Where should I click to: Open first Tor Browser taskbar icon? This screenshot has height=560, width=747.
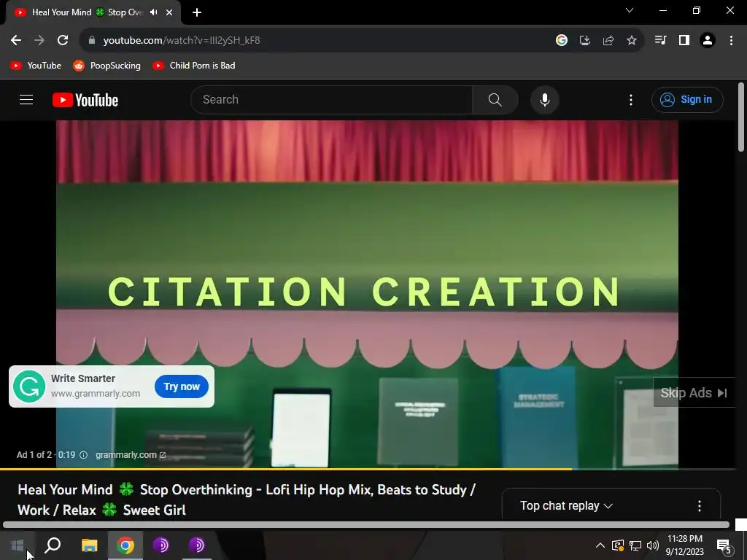click(x=161, y=545)
